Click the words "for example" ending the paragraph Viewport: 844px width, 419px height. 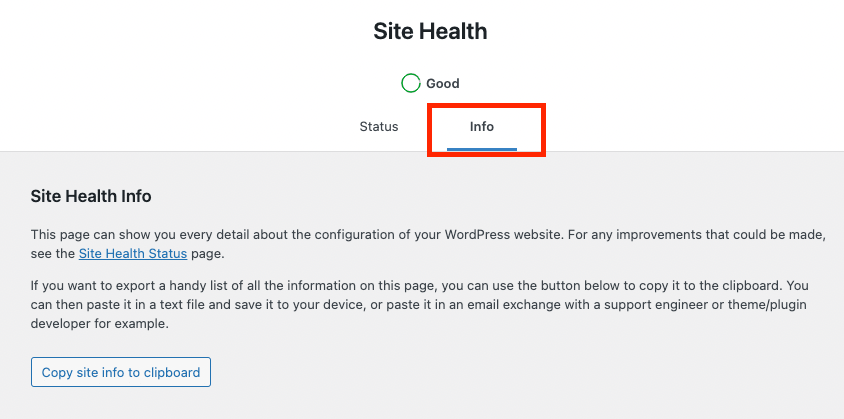pyautogui.click(x=141, y=325)
